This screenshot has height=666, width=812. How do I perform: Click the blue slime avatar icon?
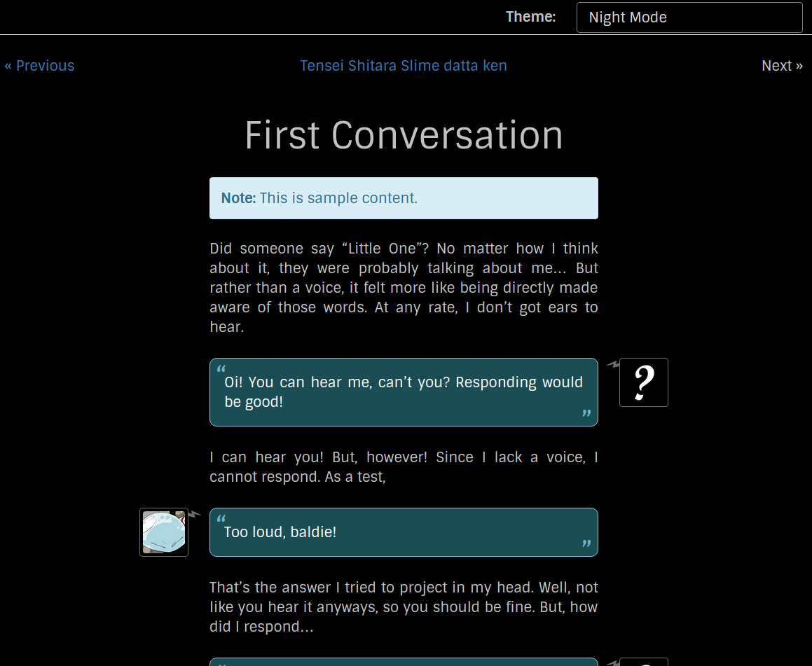point(164,532)
